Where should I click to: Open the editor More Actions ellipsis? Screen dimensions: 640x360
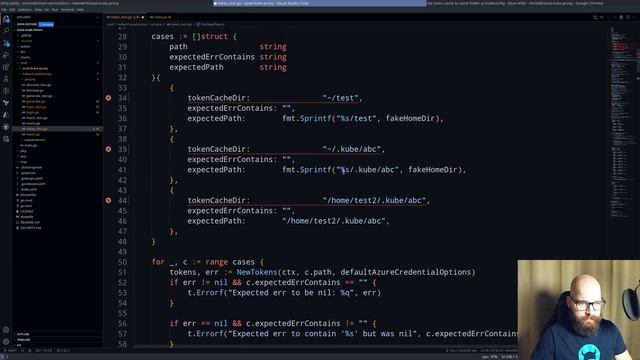coord(634,17)
